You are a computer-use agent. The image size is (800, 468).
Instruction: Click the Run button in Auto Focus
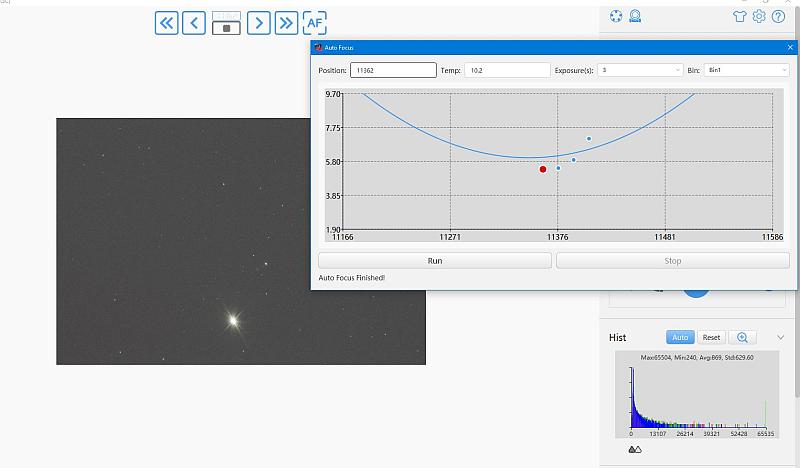click(x=435, y=261)
